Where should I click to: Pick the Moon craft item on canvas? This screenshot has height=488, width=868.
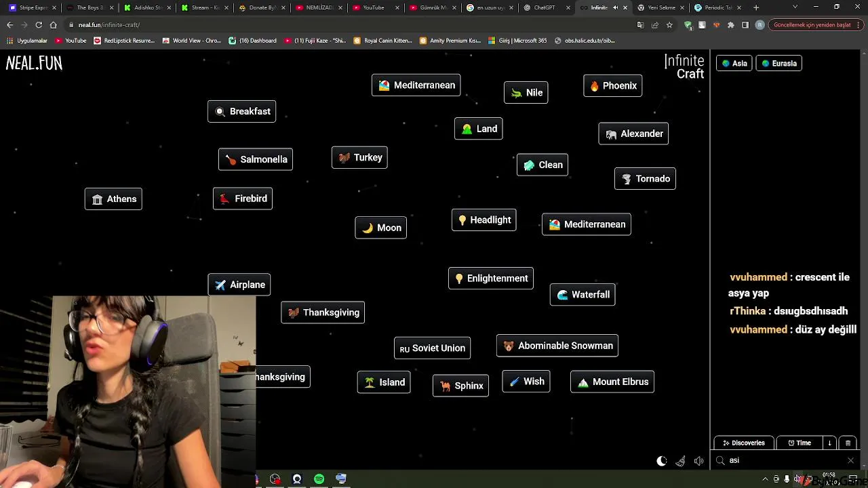coord(381,228)
